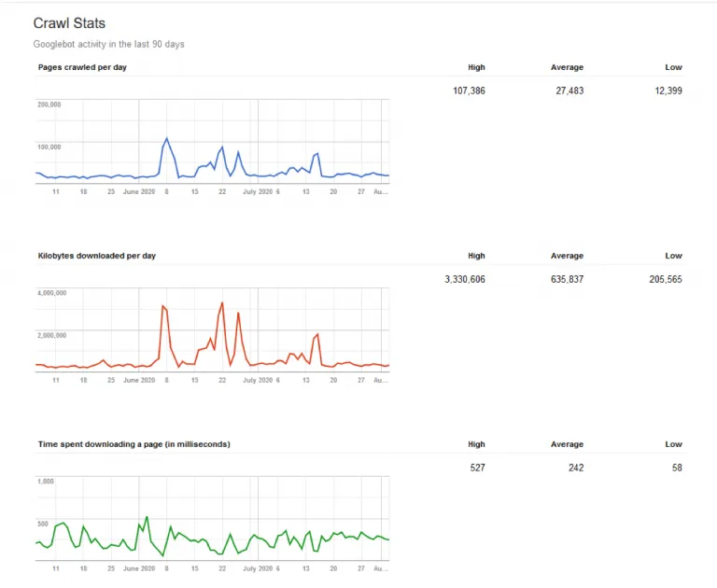Click the 200,000 axis label on the pages crawled chart
717x588 pixels.
pyautogui.click(x=49, y=105)
